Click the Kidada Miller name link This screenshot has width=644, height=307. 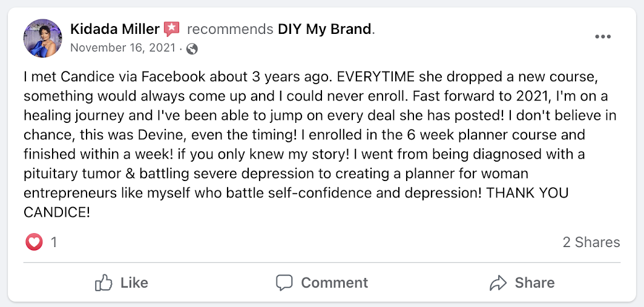point(115,29)
